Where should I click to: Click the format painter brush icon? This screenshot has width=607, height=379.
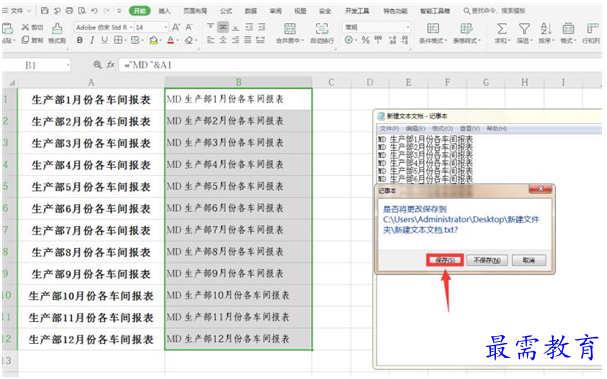click(57, 29)
